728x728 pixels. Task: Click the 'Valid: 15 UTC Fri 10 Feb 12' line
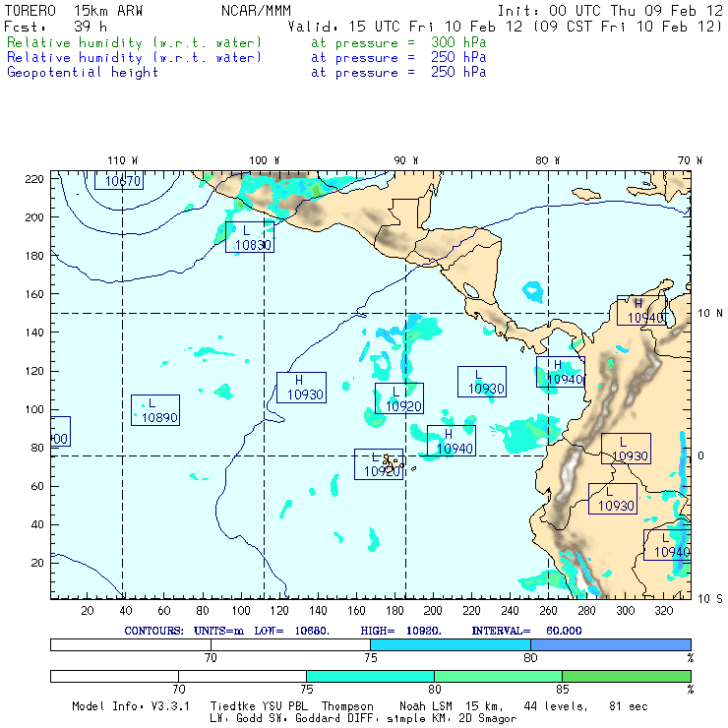[x=405, y=27]
